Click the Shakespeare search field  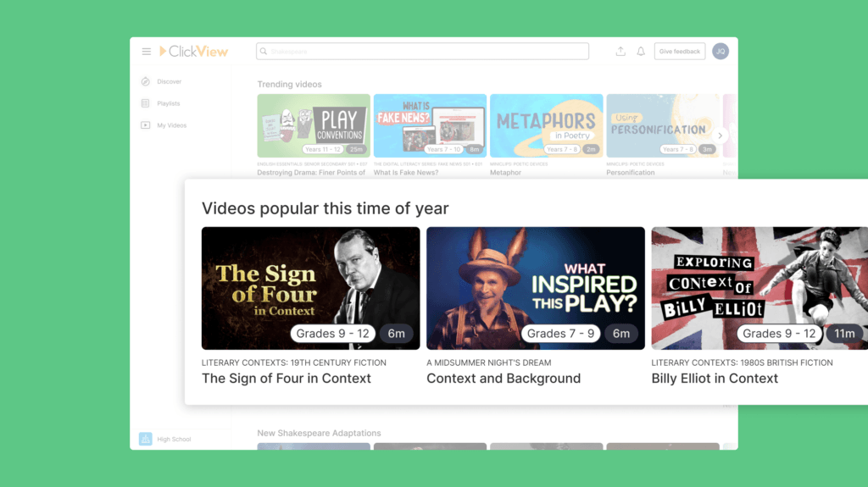coord(422,52)
